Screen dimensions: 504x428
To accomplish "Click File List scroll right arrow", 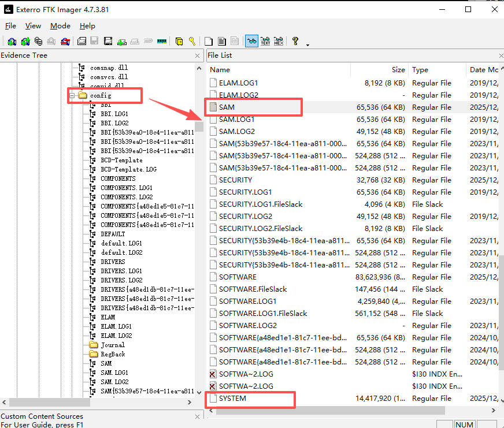I will [x=494, y=410].
